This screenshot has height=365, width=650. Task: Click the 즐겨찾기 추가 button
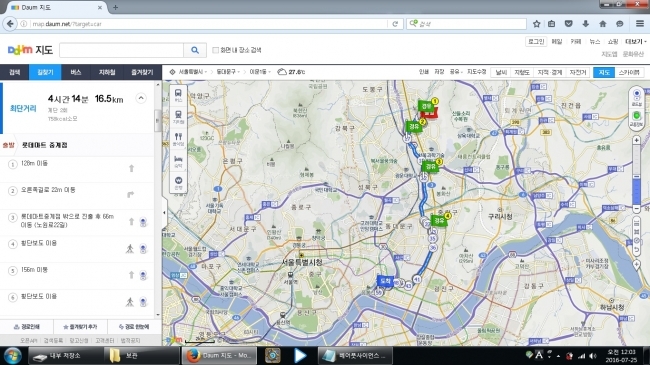(x=80, y=327)
